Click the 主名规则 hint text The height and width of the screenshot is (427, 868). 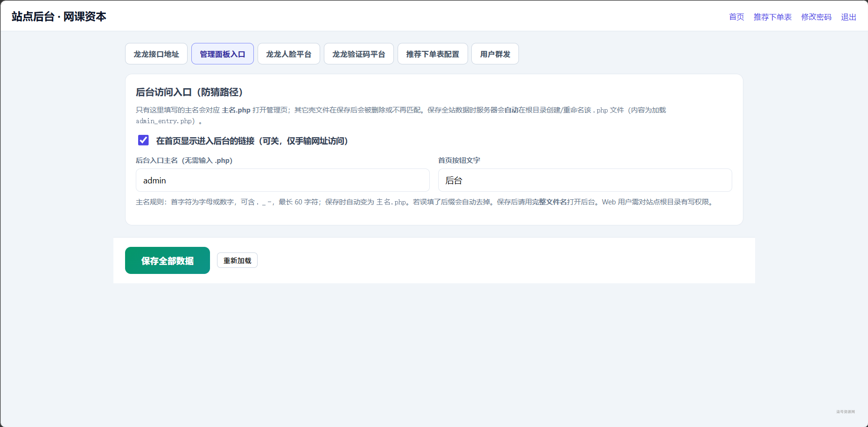tap(426, 202)
